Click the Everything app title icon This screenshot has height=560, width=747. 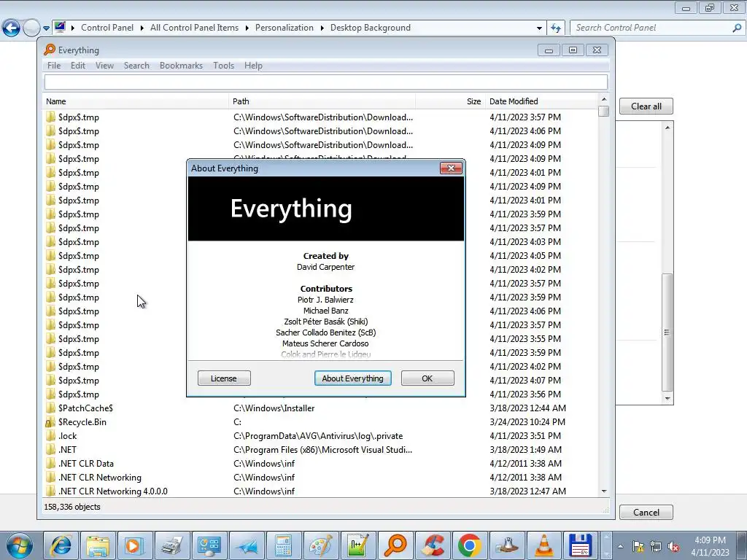50,50
